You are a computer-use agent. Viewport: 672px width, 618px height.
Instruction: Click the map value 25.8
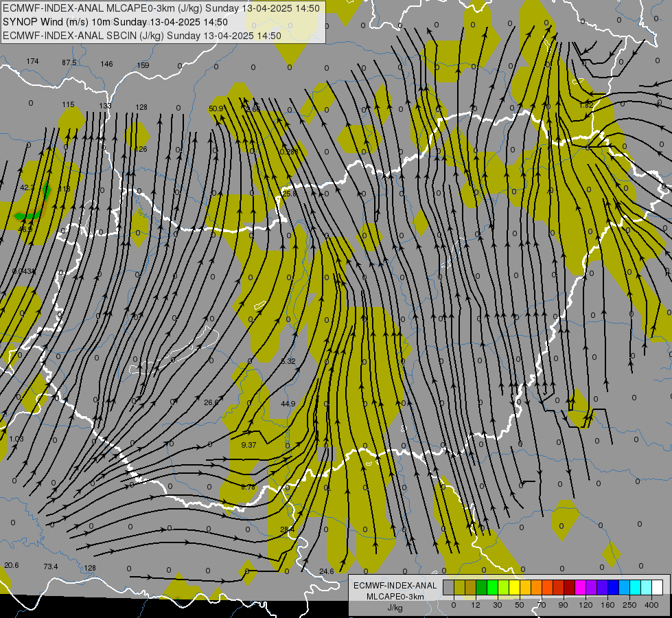pyautogui.click(x=289, y=194)
